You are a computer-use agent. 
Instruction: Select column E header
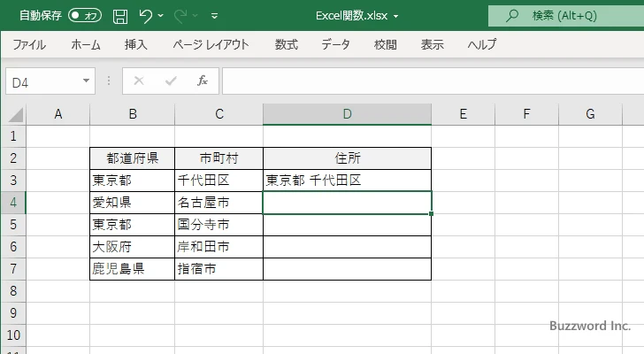coord(464,114)
